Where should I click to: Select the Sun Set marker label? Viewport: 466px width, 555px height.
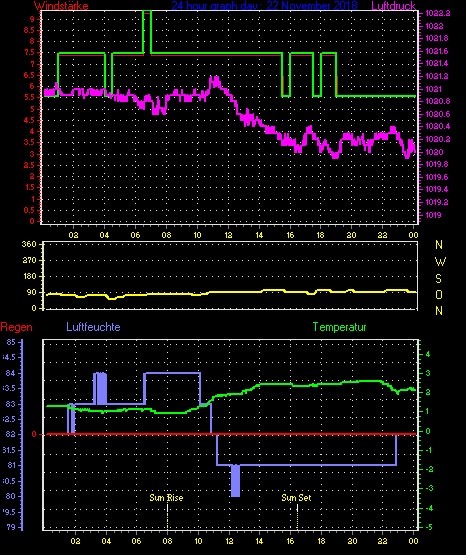tap(296, 498)
